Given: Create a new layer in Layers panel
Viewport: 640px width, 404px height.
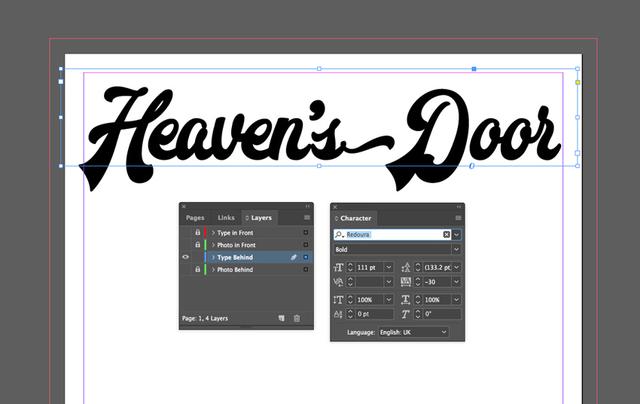Looking at the screenshot, I should pos(281,318).
